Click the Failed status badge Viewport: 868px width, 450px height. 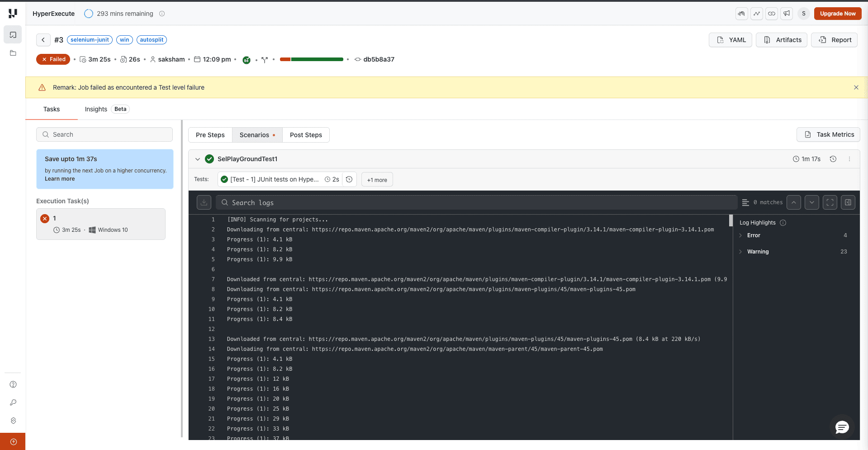(x=53, y=59)
